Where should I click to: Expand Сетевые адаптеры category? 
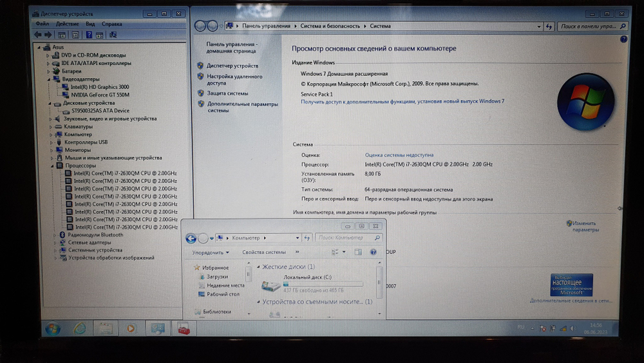(55, 242)
